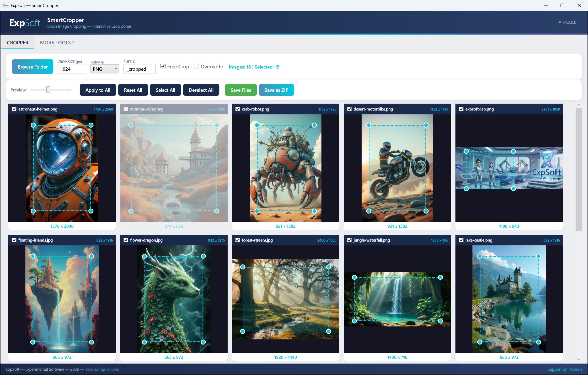Uncheck the jungle-waterfall.png checkbox
Screen dimensions: 588x375
(349, 240)
